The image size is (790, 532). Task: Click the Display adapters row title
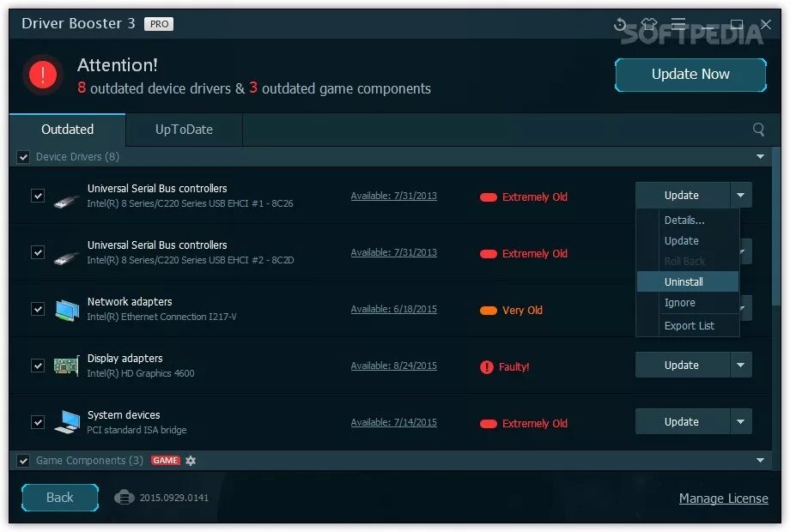[x=125, y=359]
